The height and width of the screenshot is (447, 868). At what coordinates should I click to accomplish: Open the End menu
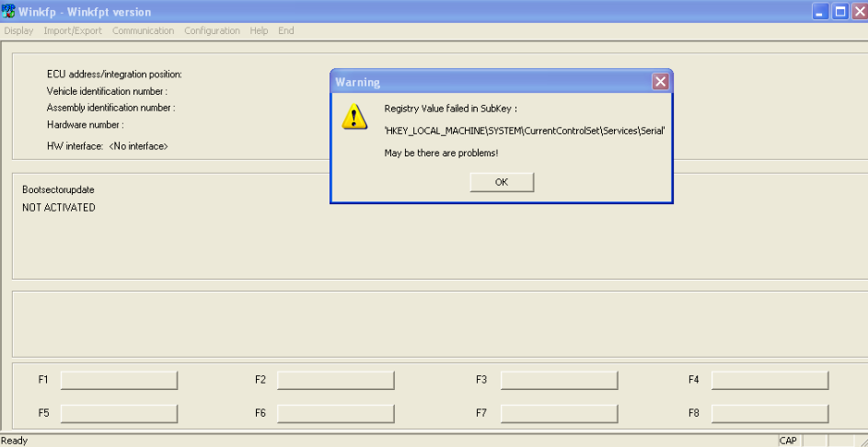[x=285, y=31]
